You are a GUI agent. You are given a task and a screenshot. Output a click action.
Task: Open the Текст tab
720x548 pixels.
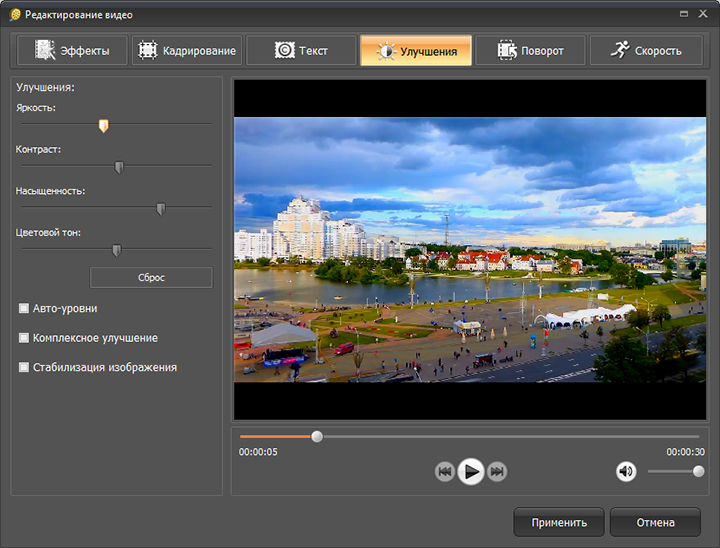point(301,51)
